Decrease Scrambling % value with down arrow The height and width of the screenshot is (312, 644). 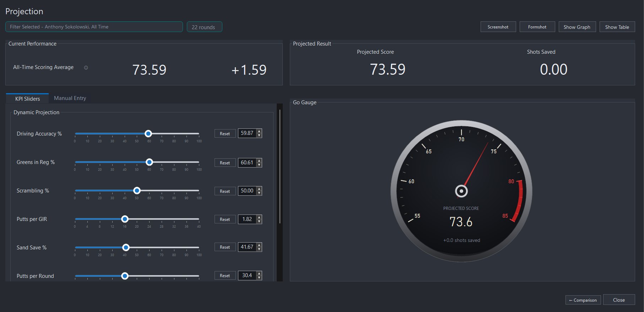[x=259, y=193]
